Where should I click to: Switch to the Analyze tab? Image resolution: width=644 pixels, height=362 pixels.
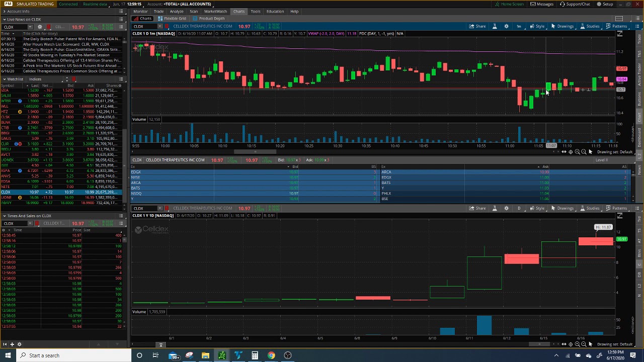tap(177, 11)
